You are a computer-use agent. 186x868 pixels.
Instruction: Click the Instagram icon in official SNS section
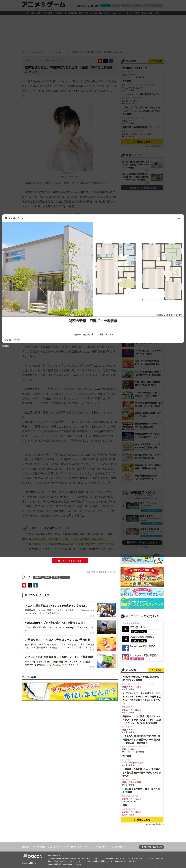coord(126,657)
